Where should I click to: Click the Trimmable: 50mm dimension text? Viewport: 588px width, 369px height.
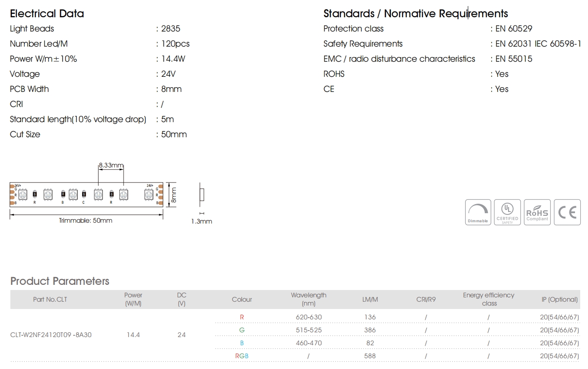pyautogui.click(x=86, y=221)
